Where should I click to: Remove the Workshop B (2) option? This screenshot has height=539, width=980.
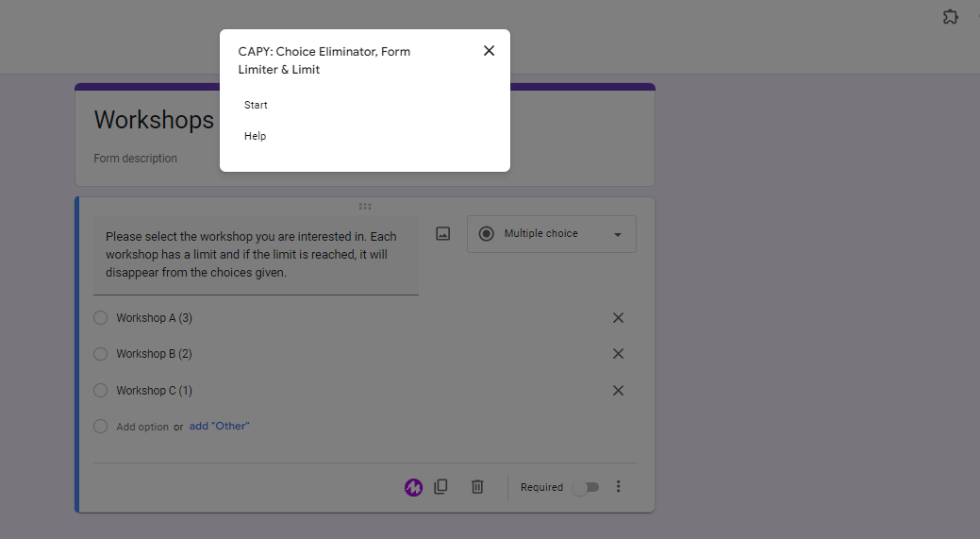618,354
